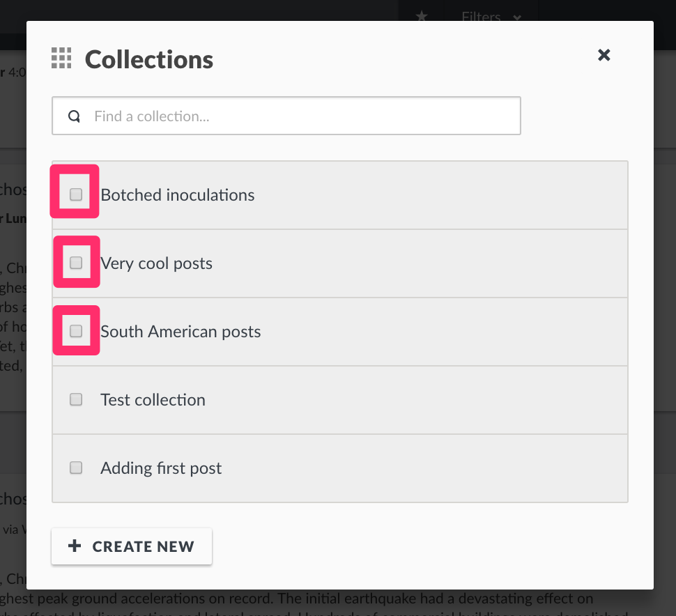Click the Collections grid icon

point(61,59)
